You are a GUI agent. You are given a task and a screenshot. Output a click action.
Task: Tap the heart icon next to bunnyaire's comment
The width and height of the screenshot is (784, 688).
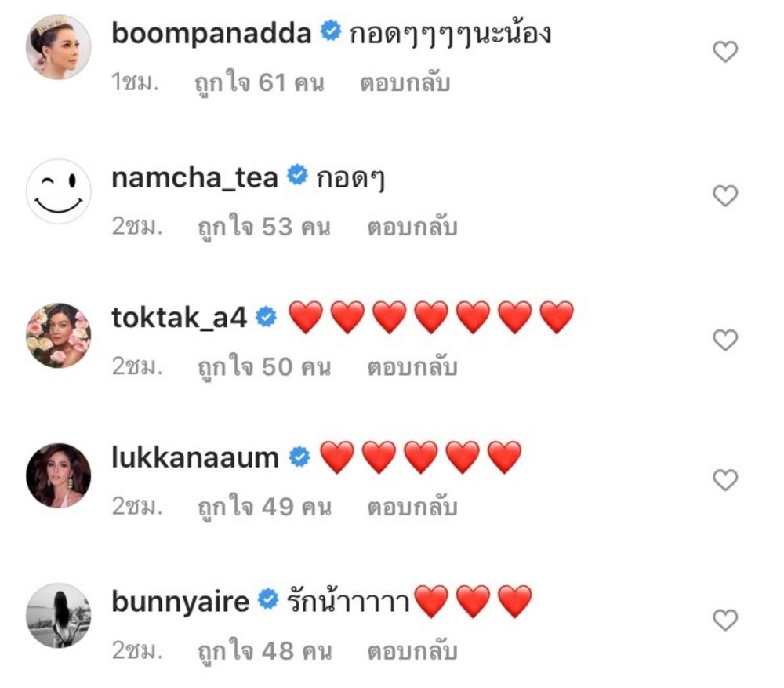724,621
